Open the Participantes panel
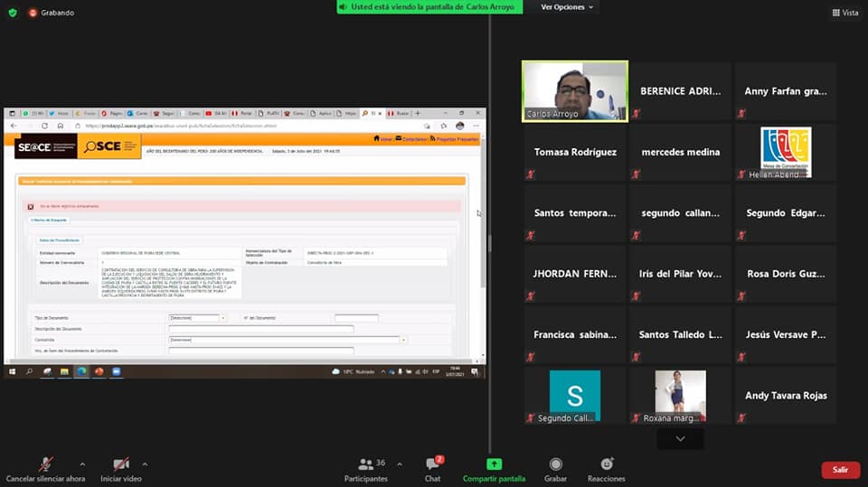The image size is (868, 487). point(366,469)
